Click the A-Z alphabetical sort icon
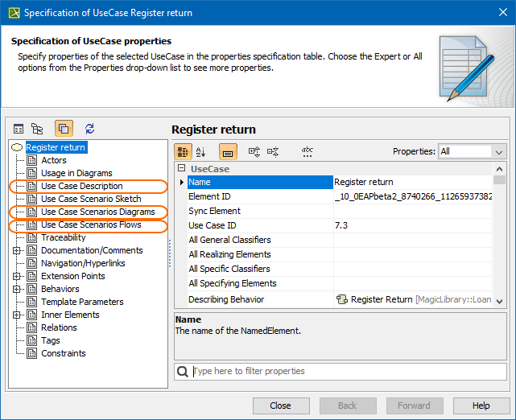 [x=200, y=151]
